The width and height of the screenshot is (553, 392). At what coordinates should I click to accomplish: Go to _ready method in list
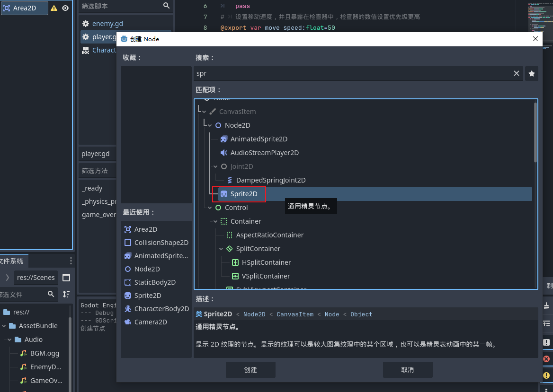92,188
